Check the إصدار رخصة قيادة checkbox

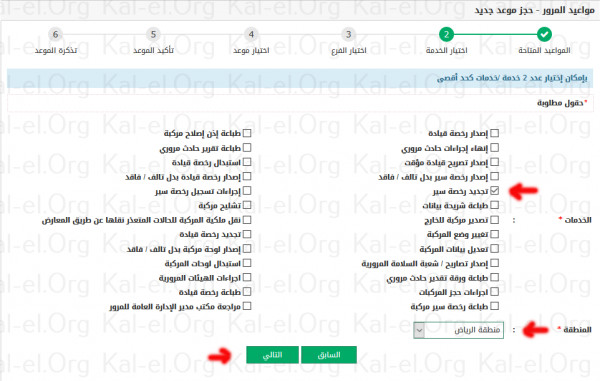[495, 133]
